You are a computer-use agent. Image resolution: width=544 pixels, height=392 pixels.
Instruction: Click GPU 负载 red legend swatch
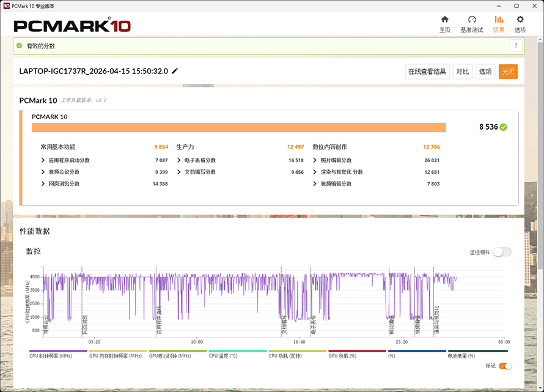tap(357, 351)
